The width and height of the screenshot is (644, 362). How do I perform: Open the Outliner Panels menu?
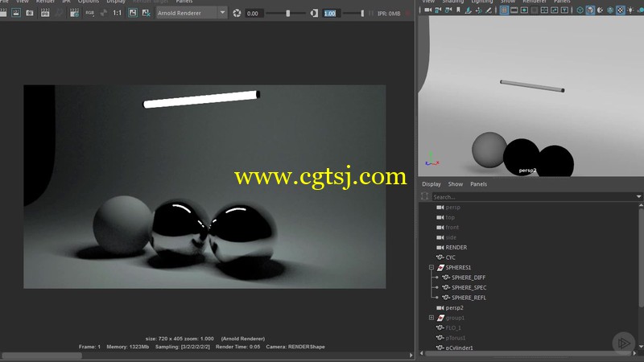pos(478,184)
